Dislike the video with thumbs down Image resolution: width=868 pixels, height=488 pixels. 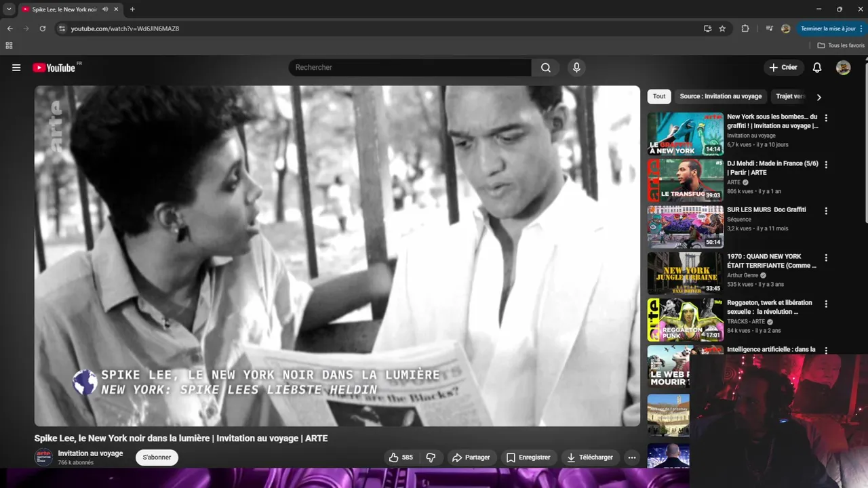(431, 457)
